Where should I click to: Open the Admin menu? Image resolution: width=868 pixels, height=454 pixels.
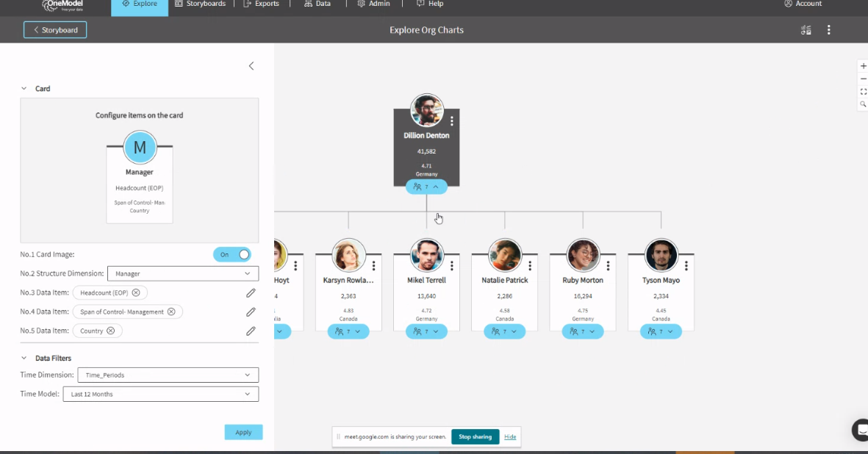(373, 4)
